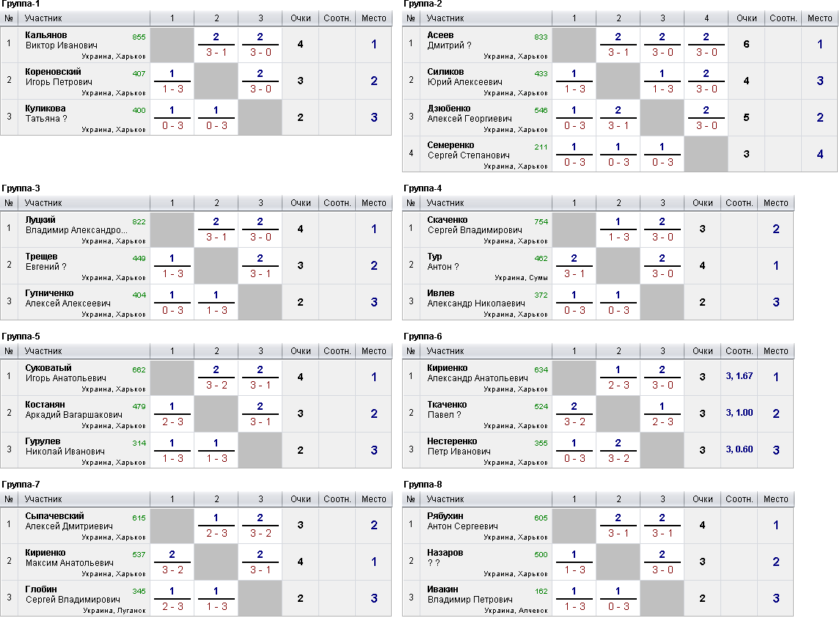Viewport: 840px width, 618px height.
Task: Open Луцкий Владимир participant entry
Action: [76, 225]
